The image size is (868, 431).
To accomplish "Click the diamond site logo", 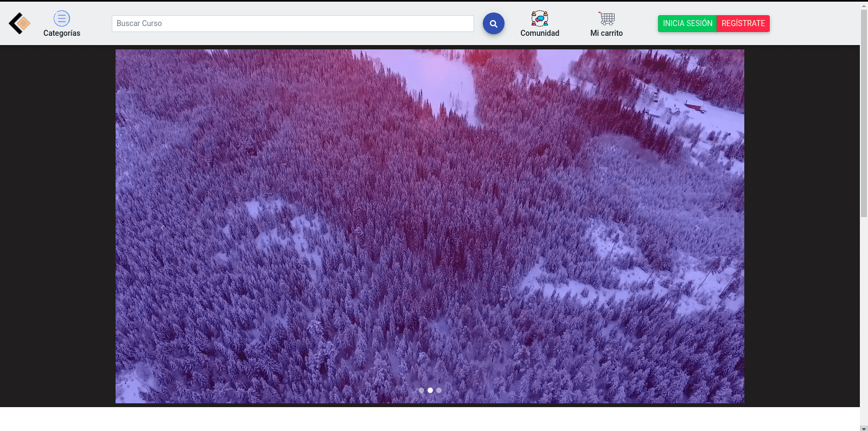I will click(20, 23).
